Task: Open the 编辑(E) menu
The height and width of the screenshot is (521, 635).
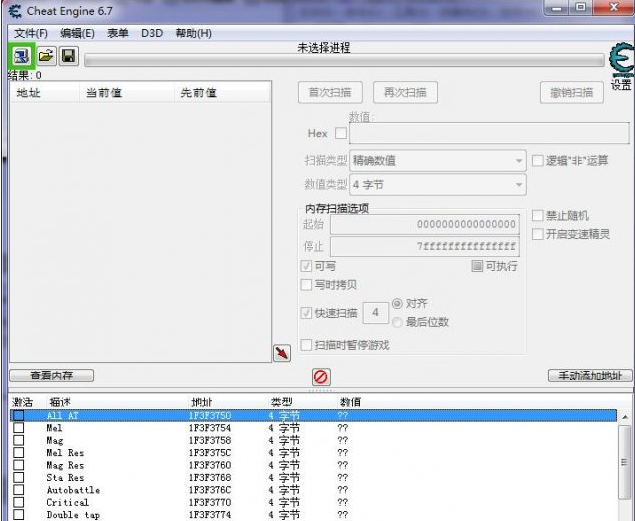Action: (x=77, y=33)
